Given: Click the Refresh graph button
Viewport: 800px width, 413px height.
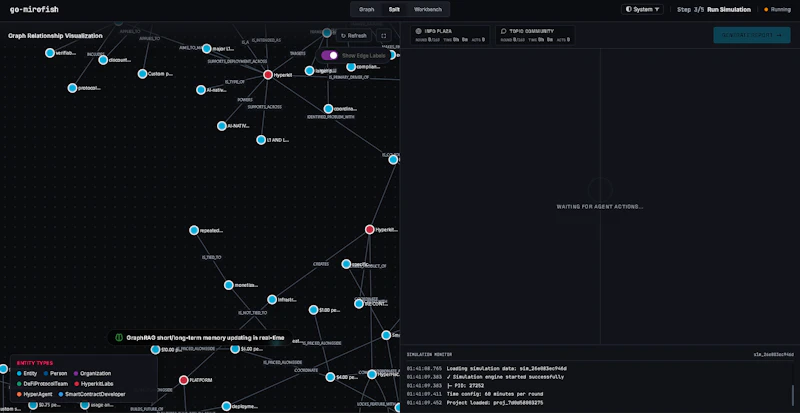Looking at the screenshot, I should (354, 36).
